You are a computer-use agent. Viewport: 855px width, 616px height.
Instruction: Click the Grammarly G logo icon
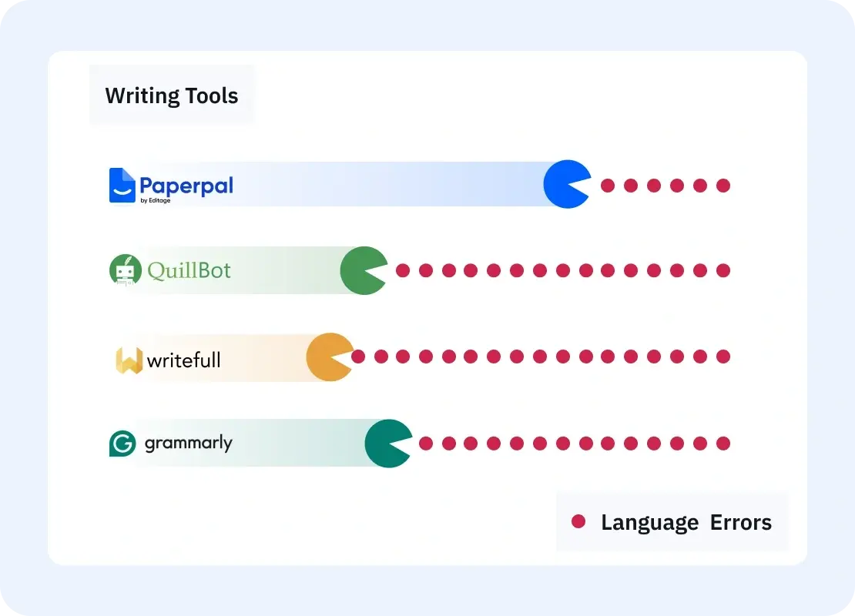point(122,444)
